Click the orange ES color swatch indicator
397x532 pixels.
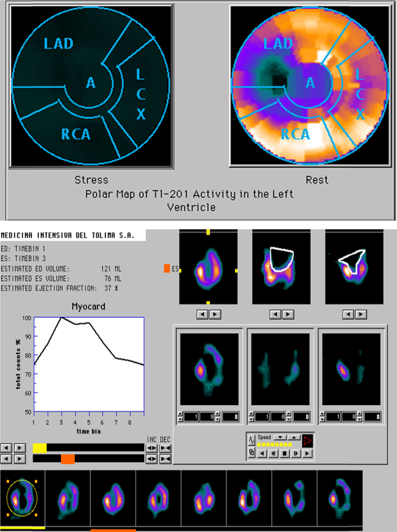tap(167, 269)
